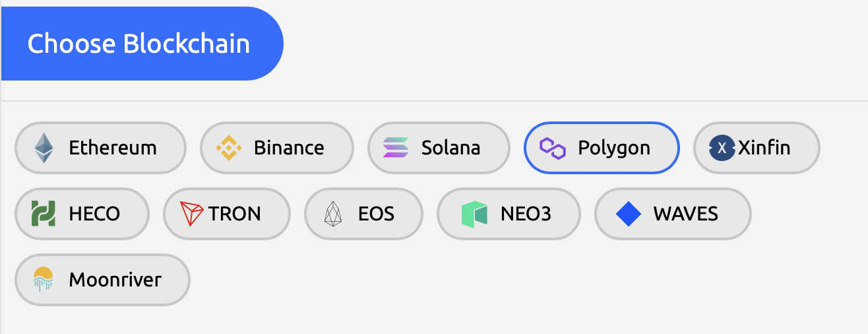The image size is (868, 334).
Task: Click the TRON red triangle icon
Action: click(x=192, y=214)
